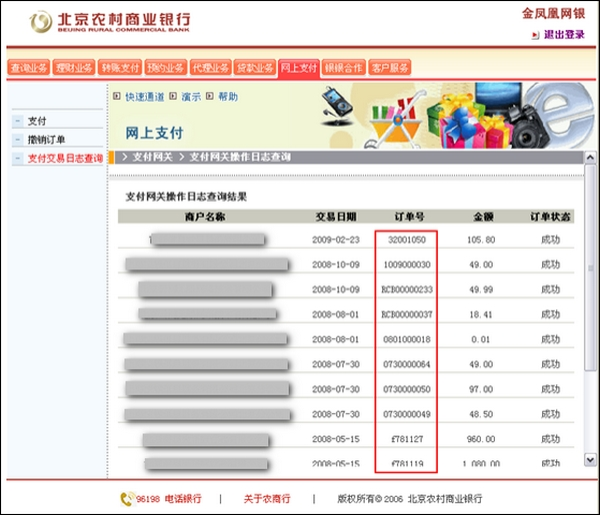
Task: Click the 96198 电话银行 phone icon
Action: 127,498
